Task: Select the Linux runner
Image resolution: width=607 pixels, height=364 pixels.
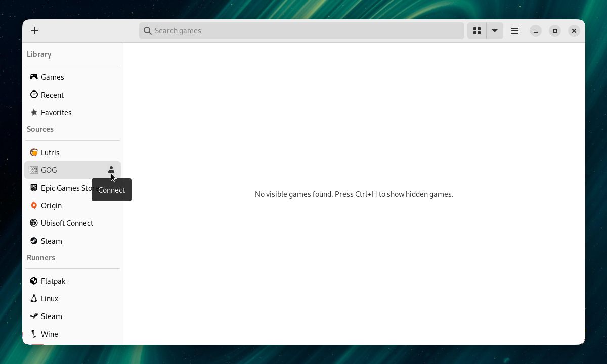Action: 72,298
